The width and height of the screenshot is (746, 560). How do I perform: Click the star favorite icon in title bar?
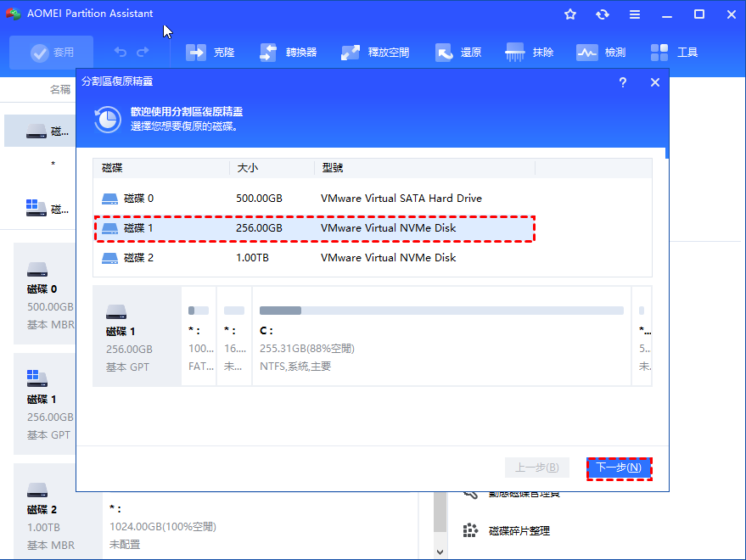(570, 14)
